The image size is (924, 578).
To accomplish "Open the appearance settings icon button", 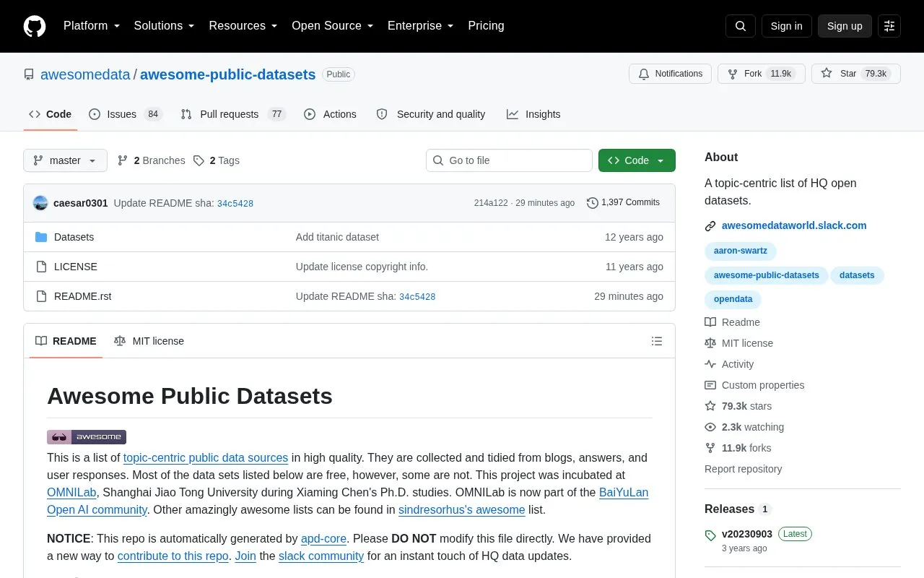I will tap(889, 26).
